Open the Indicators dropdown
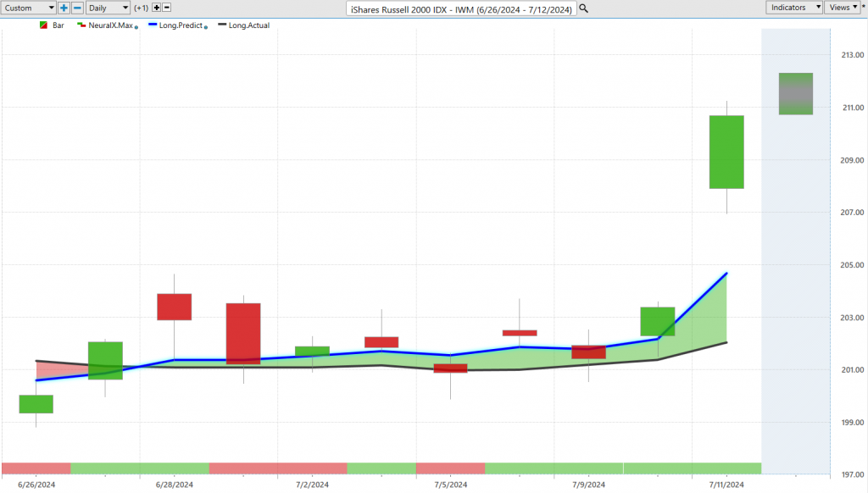868x493 pixels. pos(793,7)
